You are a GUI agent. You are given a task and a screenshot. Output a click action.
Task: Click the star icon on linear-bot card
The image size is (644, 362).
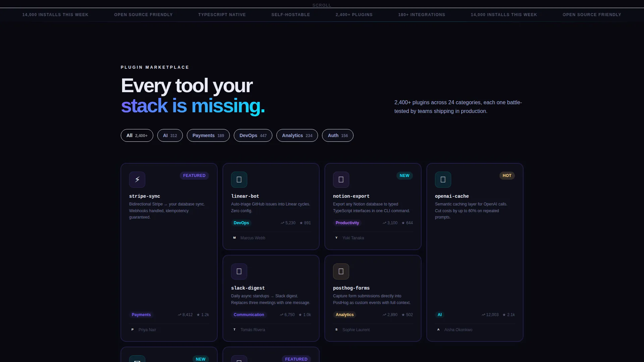301,223
